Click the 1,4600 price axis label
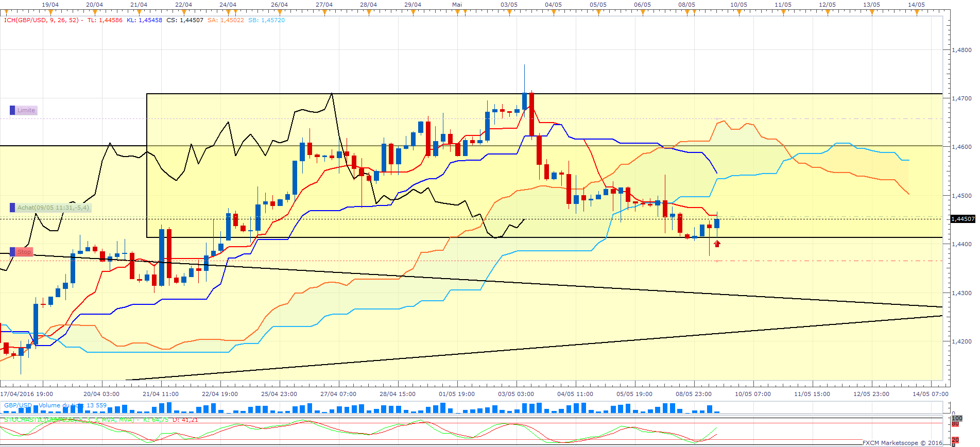Screen dimensions: 980x447 (961, 147)
